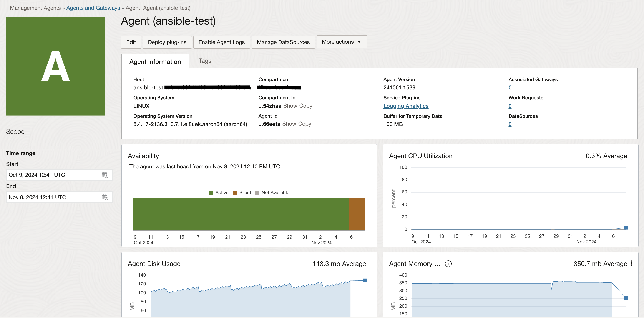Switch to the Tags tab
Screen dimensions: 644x318
coord(205,61)
